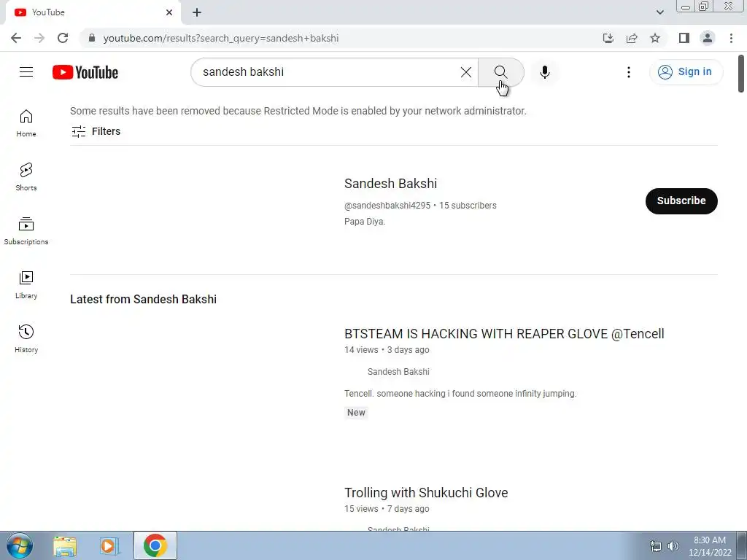Click Sandesh Bakshi under BTSTEAM video
The width and height of the screenshot is (747, 560).
398,371
